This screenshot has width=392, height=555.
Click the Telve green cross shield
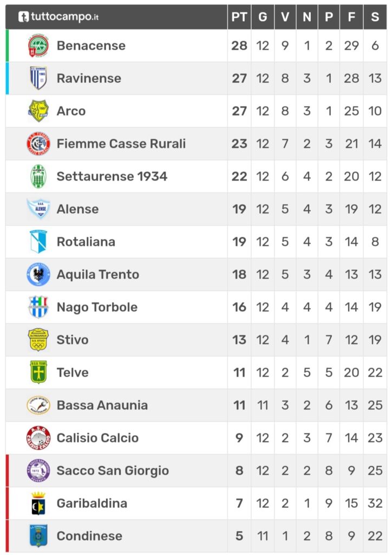[x=38, y=372]
